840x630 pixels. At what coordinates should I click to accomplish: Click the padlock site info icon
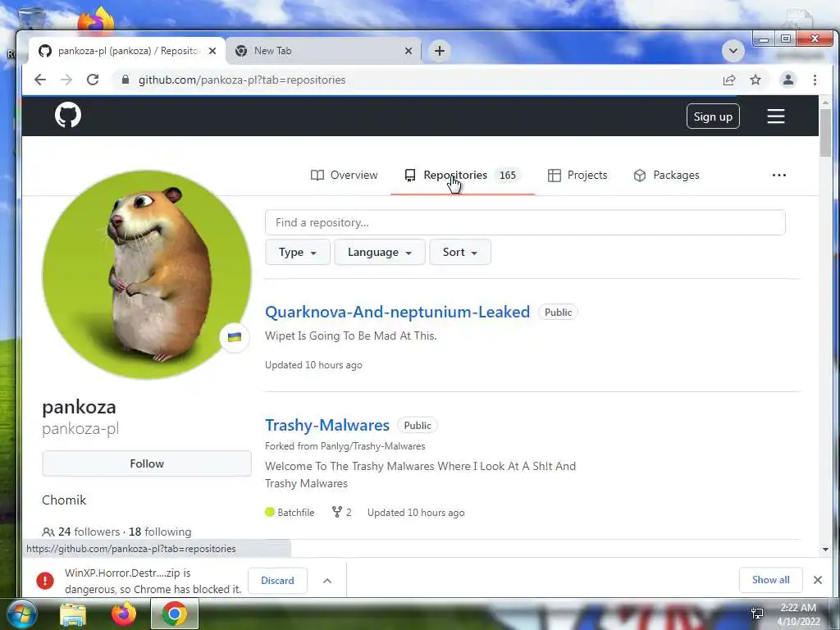pyautogui.click(x=126, y=80)
